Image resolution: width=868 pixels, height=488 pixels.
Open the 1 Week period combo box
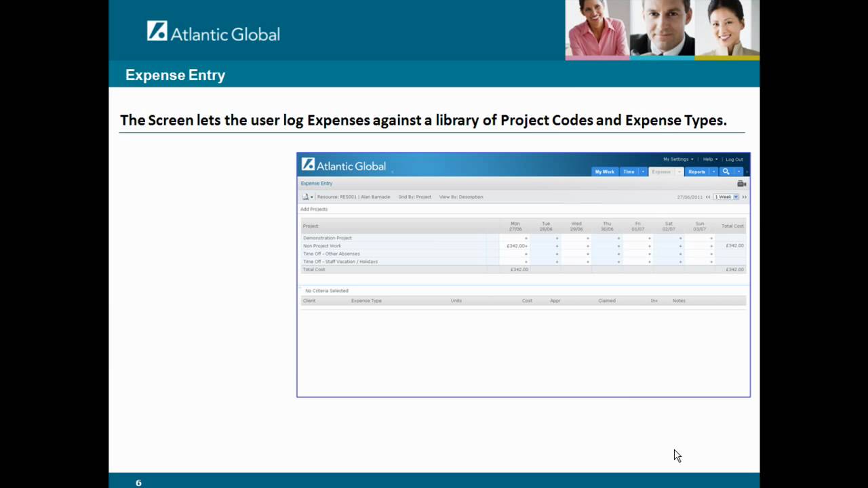pos(726,197)
